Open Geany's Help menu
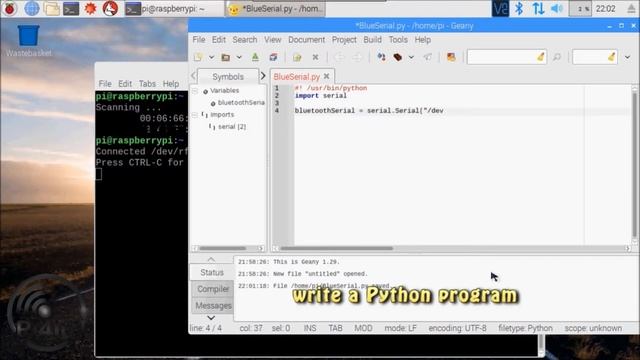This screenshot has height=360, width=640. point(422,40)
